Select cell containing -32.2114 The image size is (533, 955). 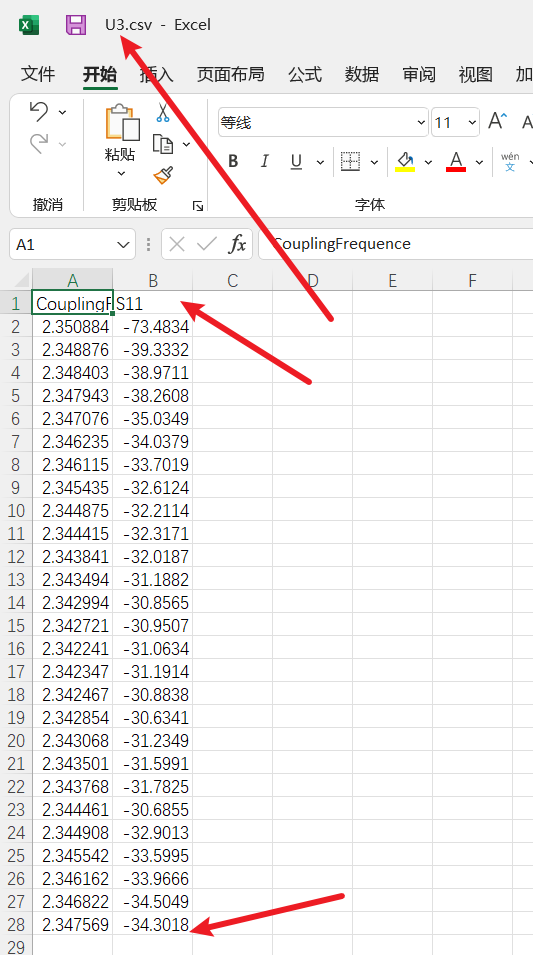point(153,510)
